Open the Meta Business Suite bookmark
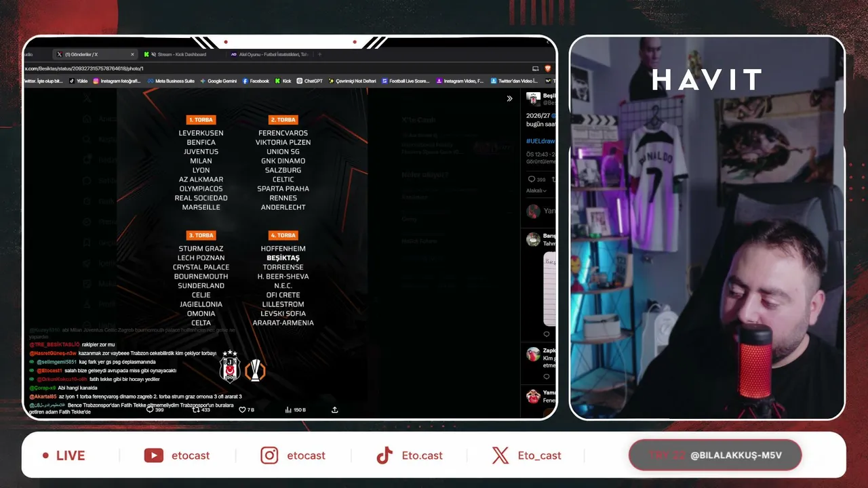 (x=171, y=81)
